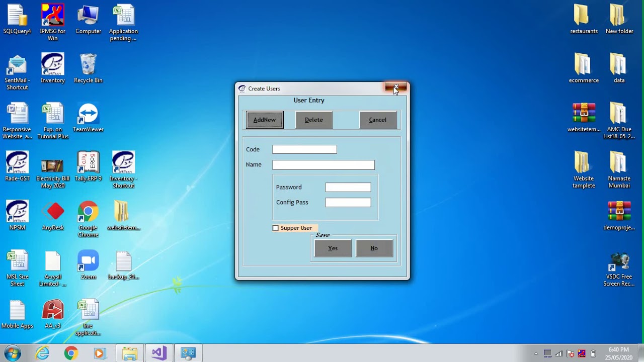Open Responsive Website document icon

pyautogui.click(x=18, y=121)
